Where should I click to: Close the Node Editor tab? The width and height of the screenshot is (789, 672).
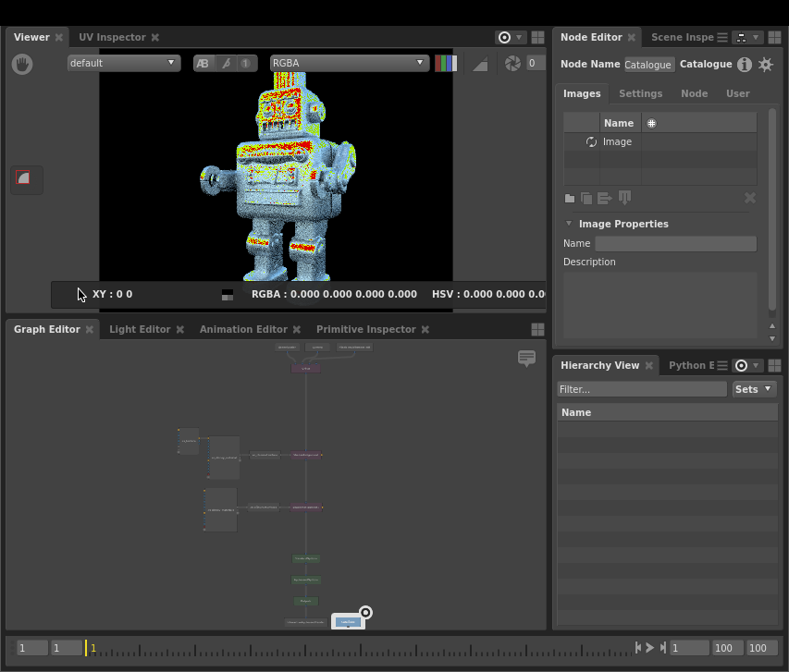pyautogui.click(x=632, y=37)
